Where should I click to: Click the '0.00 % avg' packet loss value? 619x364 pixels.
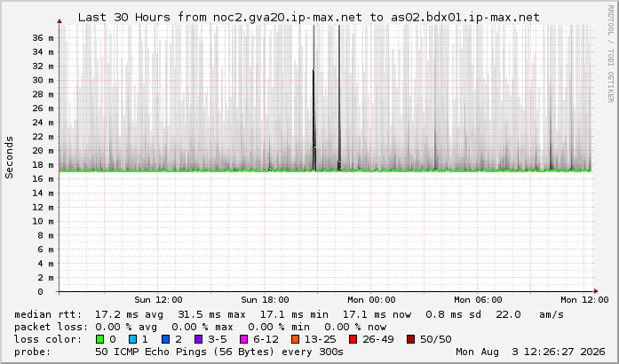[x=126, y=327]
